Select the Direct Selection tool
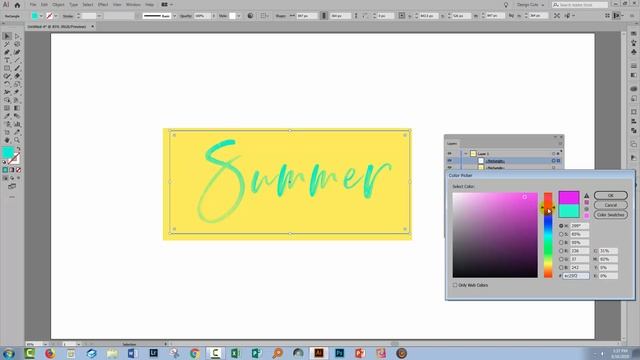Viewport: 640px width, 360px height. click(17, 36)
